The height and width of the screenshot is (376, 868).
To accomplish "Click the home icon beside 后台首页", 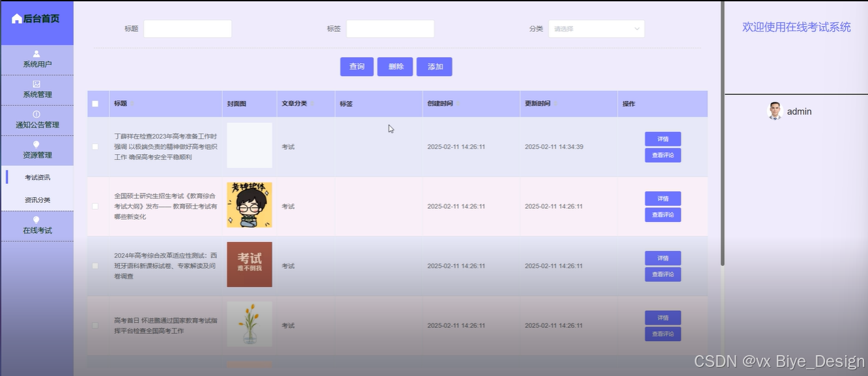I will pyautogui.click(x=17, y=19).
